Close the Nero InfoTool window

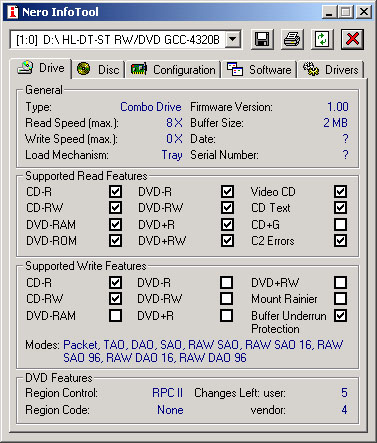pyautogui.click(x=364, y=12)
